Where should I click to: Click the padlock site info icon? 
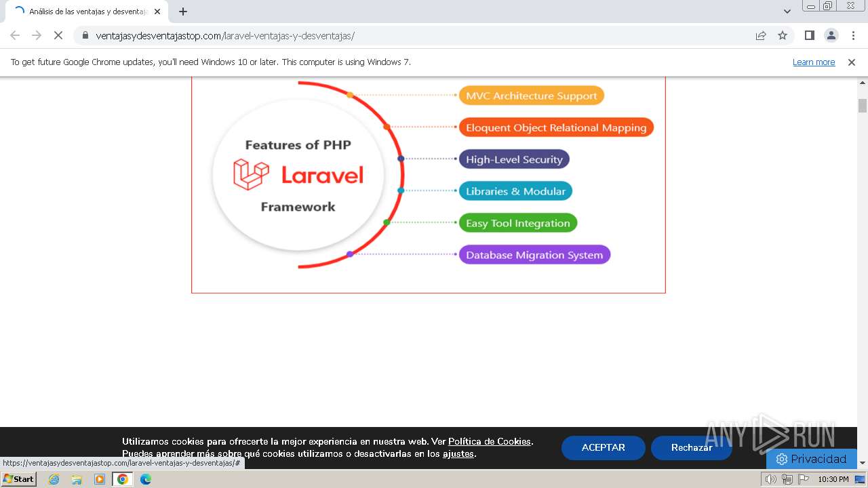(85, 35)
